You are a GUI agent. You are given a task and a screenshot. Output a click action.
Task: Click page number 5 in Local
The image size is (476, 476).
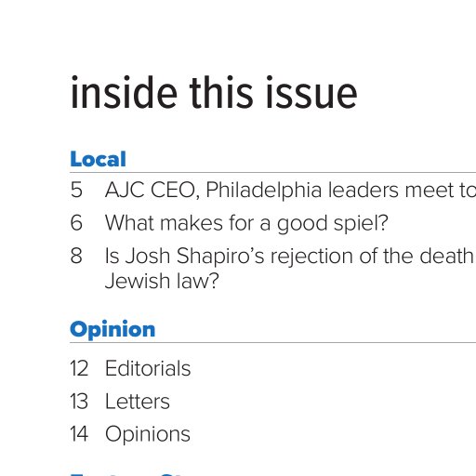[76, 190]
